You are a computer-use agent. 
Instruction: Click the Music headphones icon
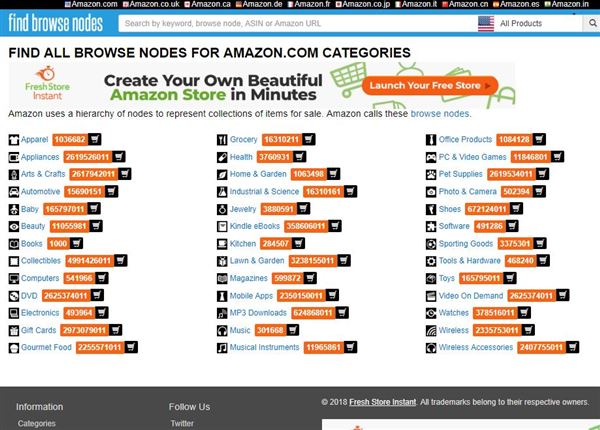pos(222,331)
